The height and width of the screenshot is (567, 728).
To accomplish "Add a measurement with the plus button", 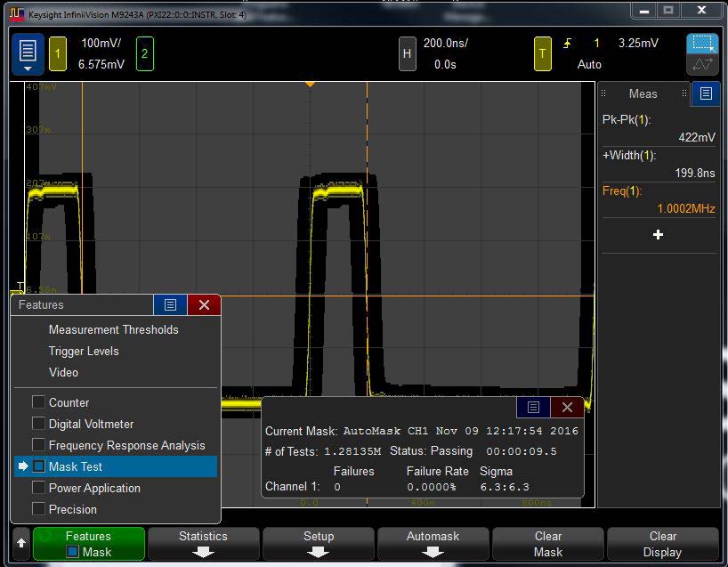I will click(x=658, y=234).
